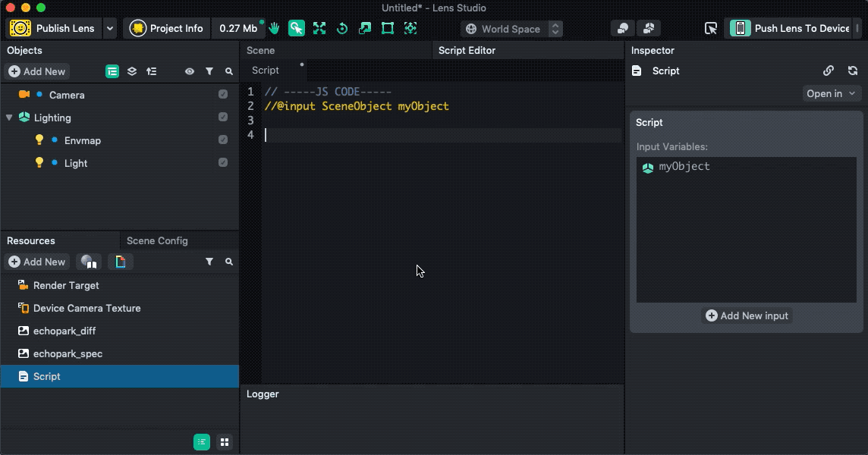
Task: Pick the Scale tool icon
Action: [x=365, y=28]
